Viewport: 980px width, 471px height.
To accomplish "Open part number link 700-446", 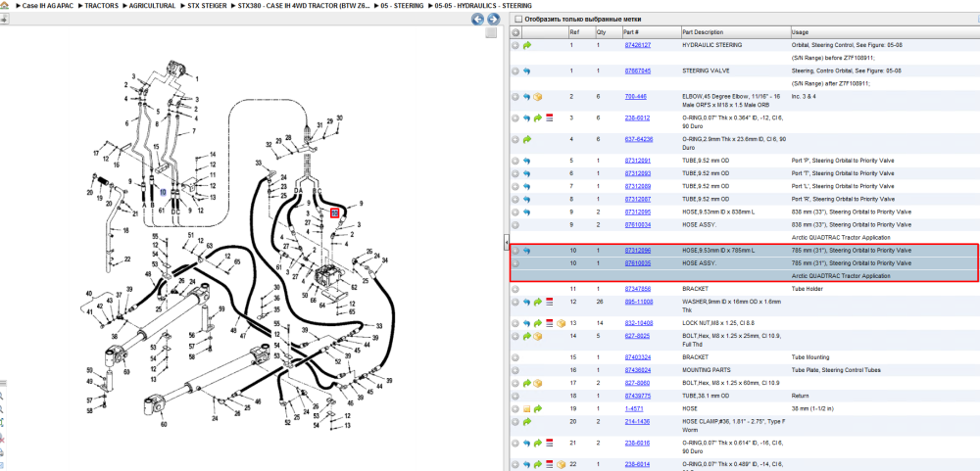I will click(x=636, y=96).
